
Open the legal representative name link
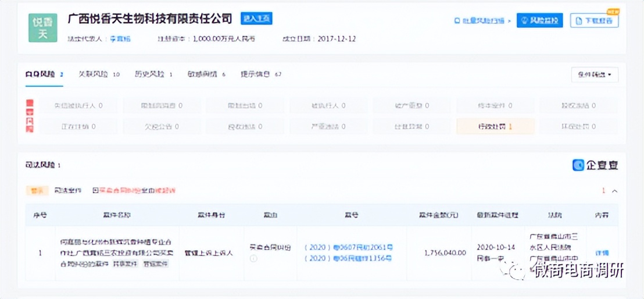pyautogui.click(x=120, y=39)
